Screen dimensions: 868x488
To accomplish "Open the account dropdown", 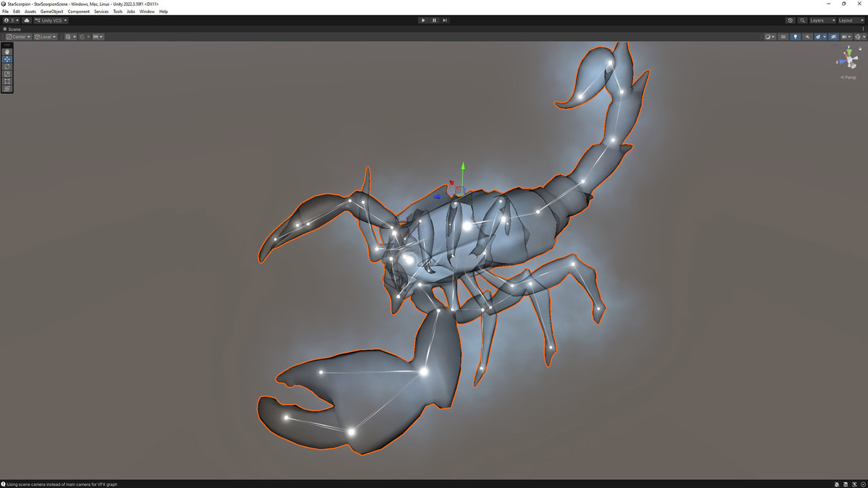I will point(12,20).
